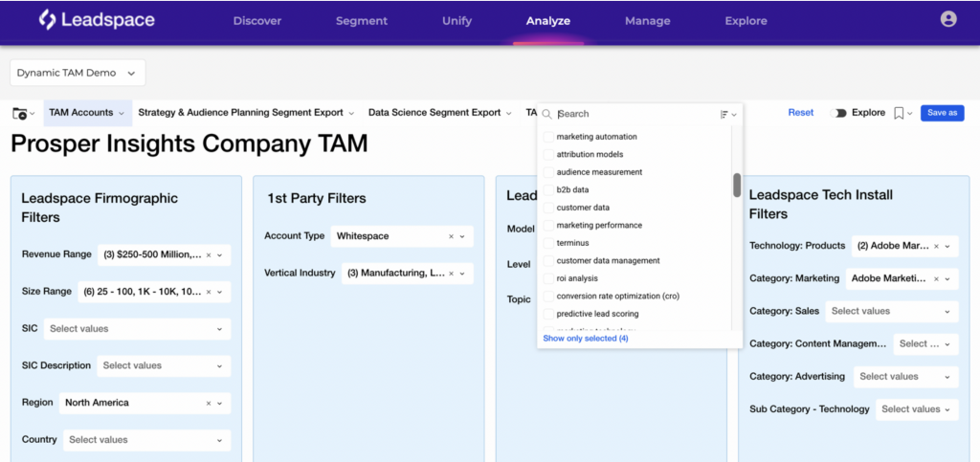Click the bookmark icon in toolbar
This screenshot has width=980, height=462.
(899, 113)
